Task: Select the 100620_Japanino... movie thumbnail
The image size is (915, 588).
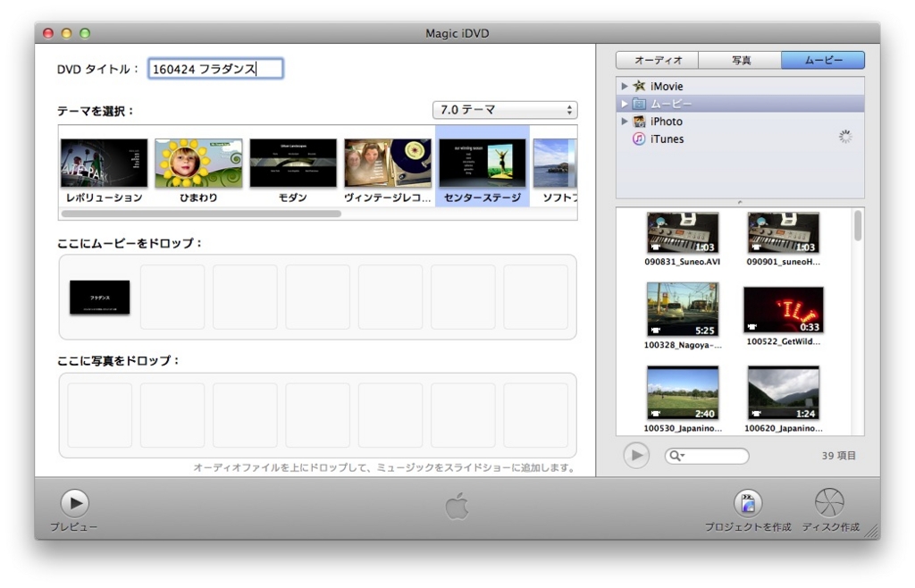Action: (783, 392)
